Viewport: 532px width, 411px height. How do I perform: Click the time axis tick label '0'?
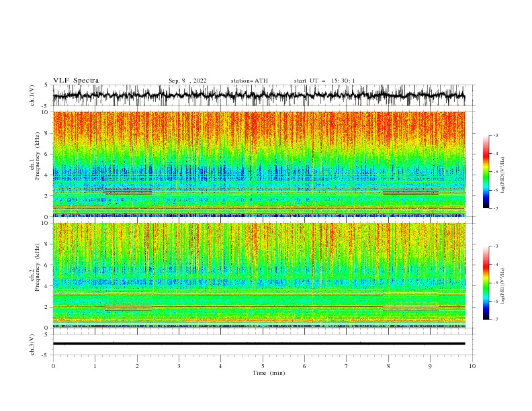point(53,366)
